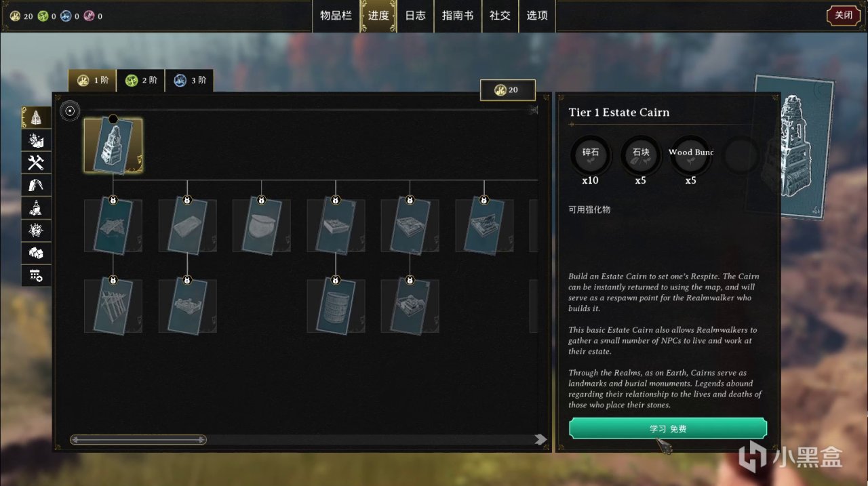Screen dimensions: 868x486
Task: Click the horizontal scrollbar thumb below the tree
Action: [x=138, y=440]
